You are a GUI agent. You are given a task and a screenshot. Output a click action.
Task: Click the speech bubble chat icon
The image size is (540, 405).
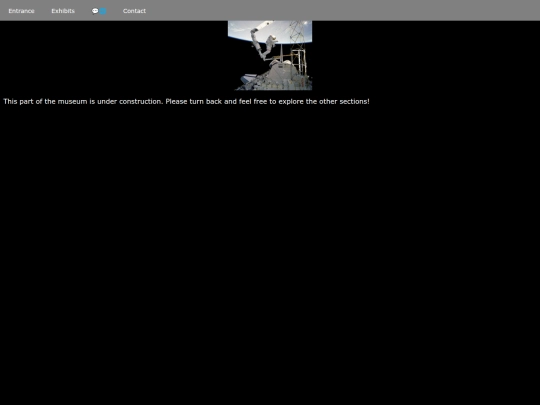click(95, 11)
